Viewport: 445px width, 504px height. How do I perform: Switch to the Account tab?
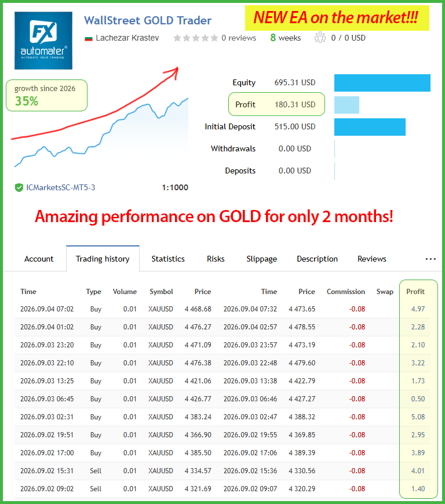pos(39,259)
